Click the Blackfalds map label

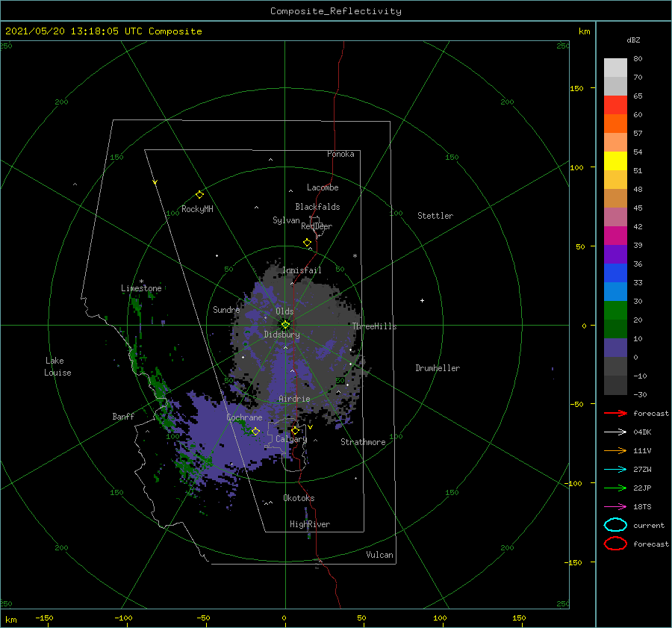317,207
